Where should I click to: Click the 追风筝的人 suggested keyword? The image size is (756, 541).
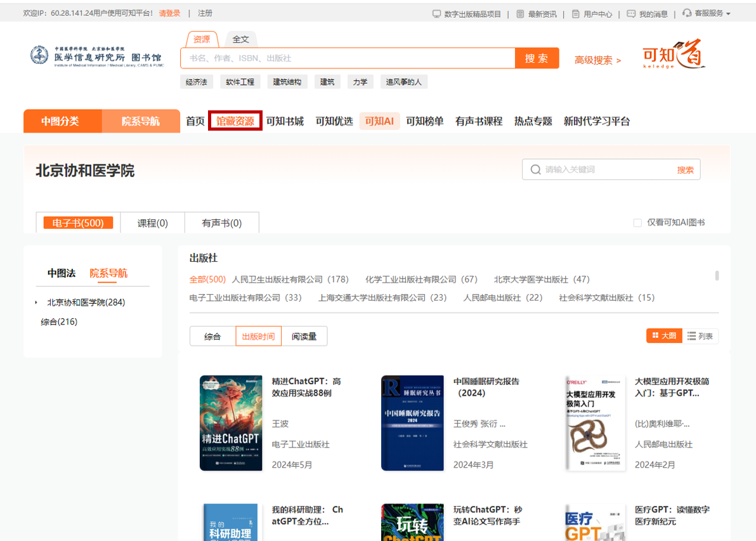[404, 82]
